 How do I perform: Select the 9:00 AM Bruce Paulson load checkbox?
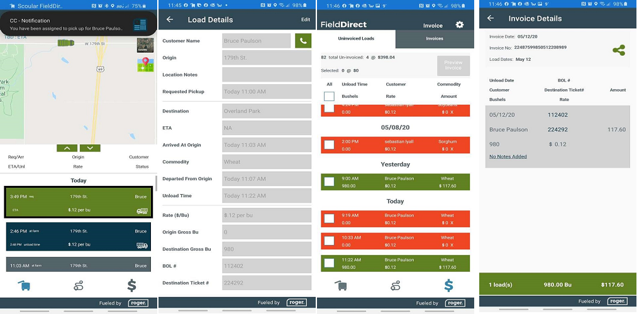(329, 181)
